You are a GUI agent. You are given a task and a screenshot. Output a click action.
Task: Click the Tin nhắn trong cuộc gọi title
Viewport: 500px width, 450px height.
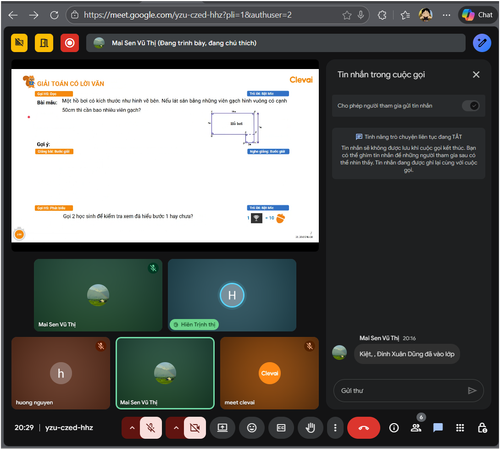(x=381, y=75)
